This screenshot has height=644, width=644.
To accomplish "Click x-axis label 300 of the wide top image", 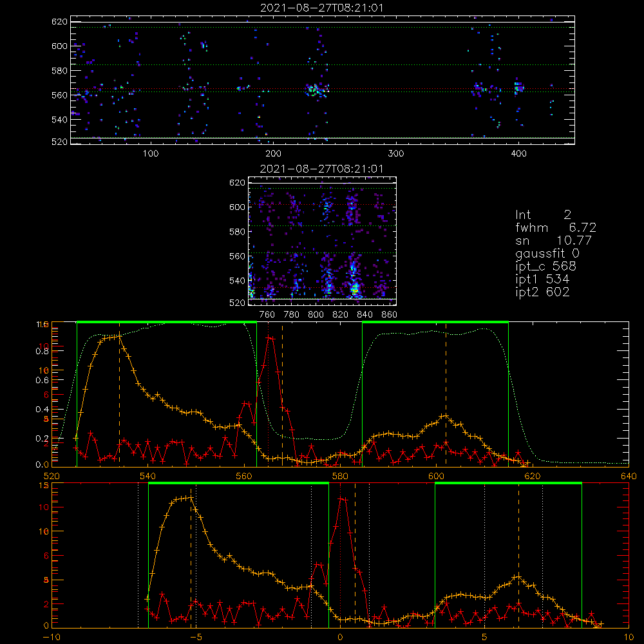I will 396,154.
